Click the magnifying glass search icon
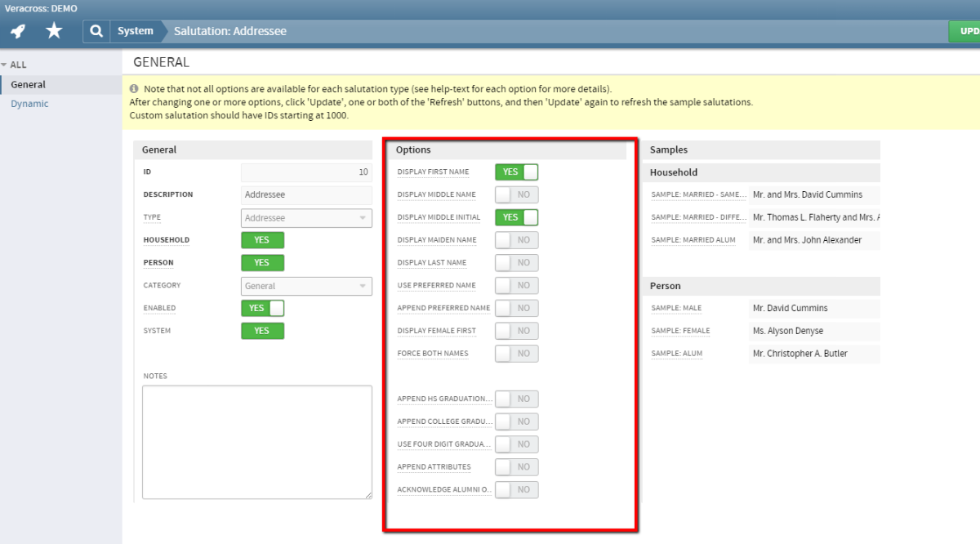Screen dimensions: 980x544 pyautogui.click(x=96, y=31)
